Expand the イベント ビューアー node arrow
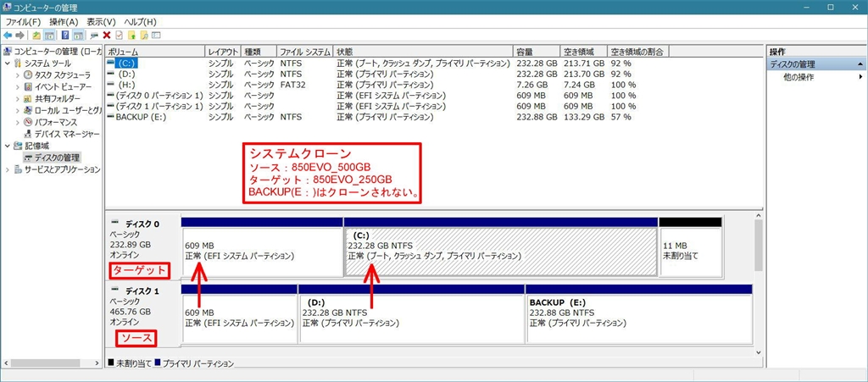Viewport: 868px width, 382px height. (18, 86)
